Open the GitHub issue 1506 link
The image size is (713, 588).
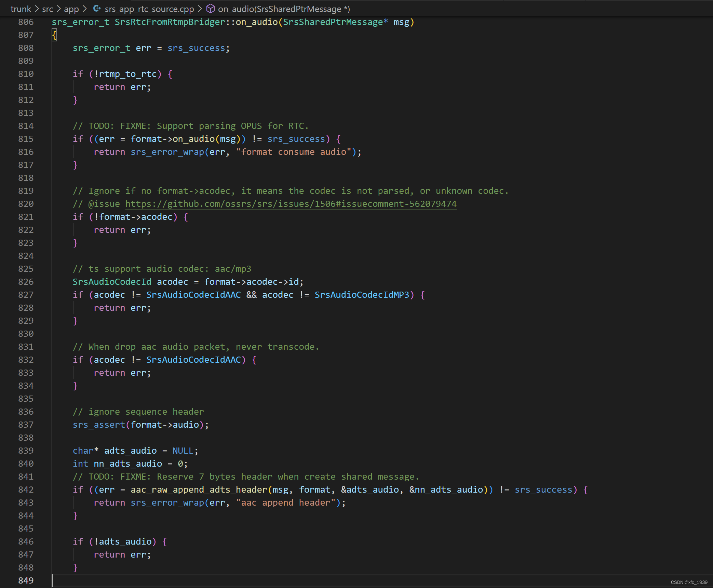coord(291,204)
